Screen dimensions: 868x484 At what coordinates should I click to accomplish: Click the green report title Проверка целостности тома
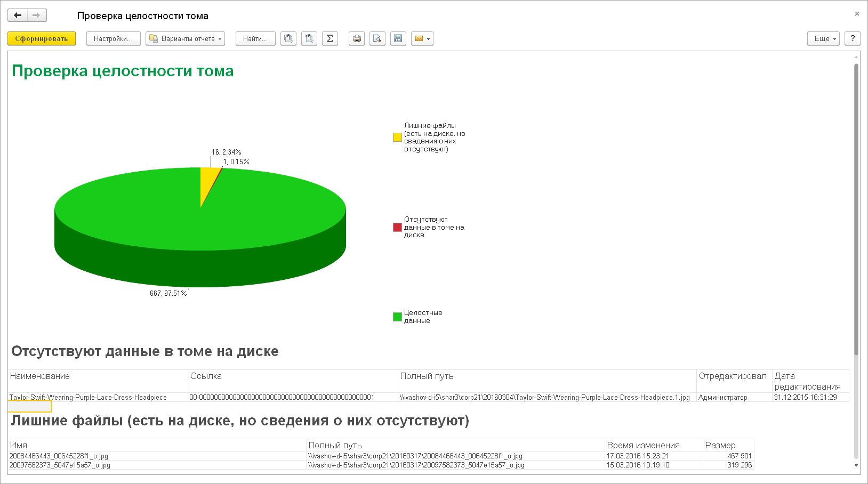pyautogui.click(x=123, y=71)
